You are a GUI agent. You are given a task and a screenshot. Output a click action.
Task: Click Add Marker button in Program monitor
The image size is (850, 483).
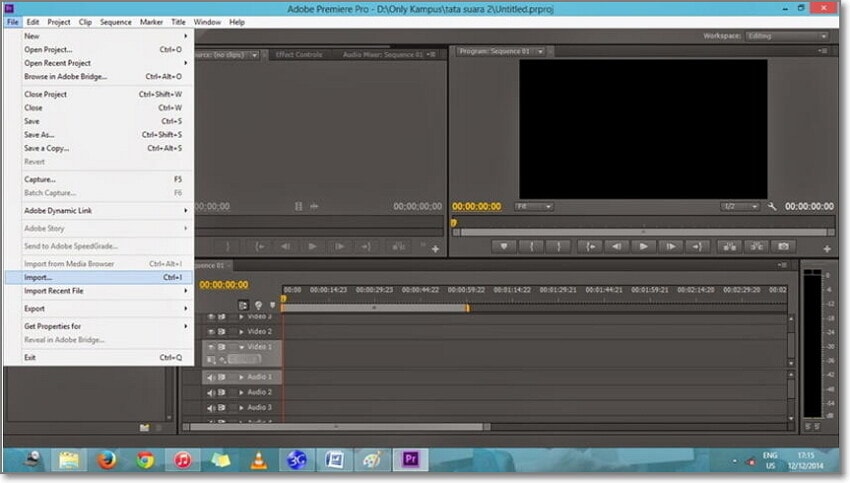[504, 247]
